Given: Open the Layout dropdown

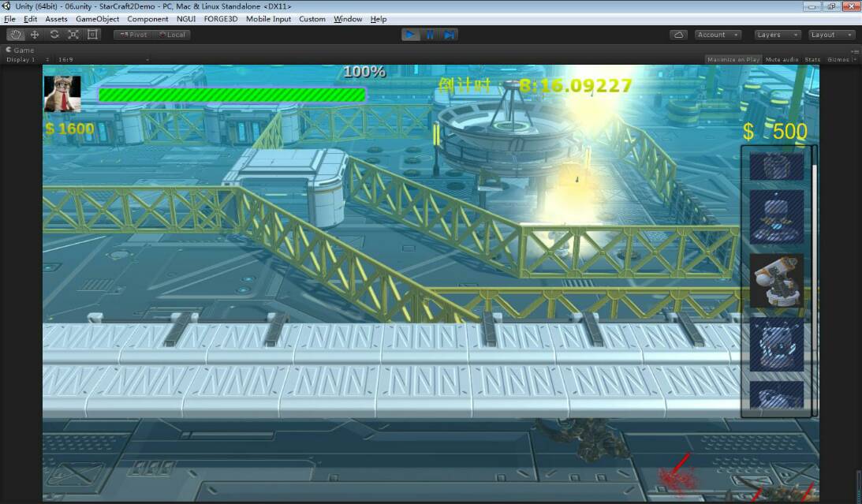Looking at the screenshot, I should (x=831, y=35).
